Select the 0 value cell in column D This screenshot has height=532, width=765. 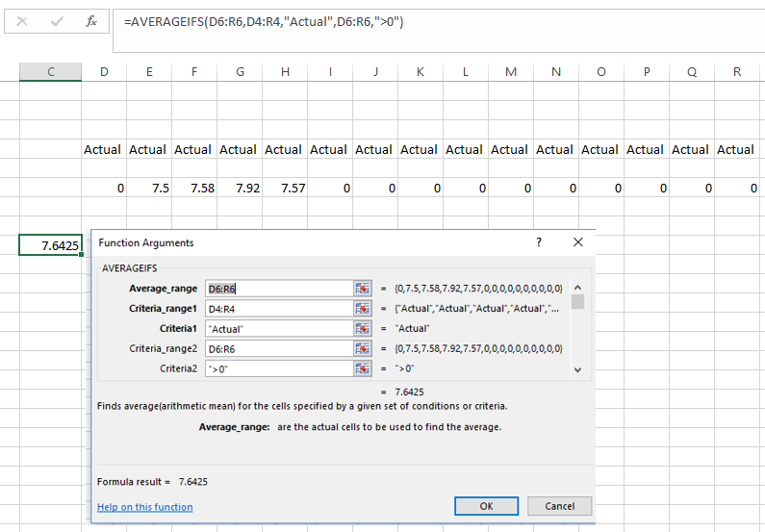click(104, 188)
